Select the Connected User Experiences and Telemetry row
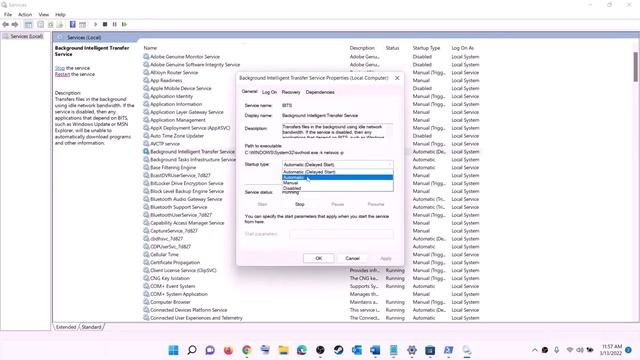The width and height of the screenshot is (640, 360). point(311,318)
